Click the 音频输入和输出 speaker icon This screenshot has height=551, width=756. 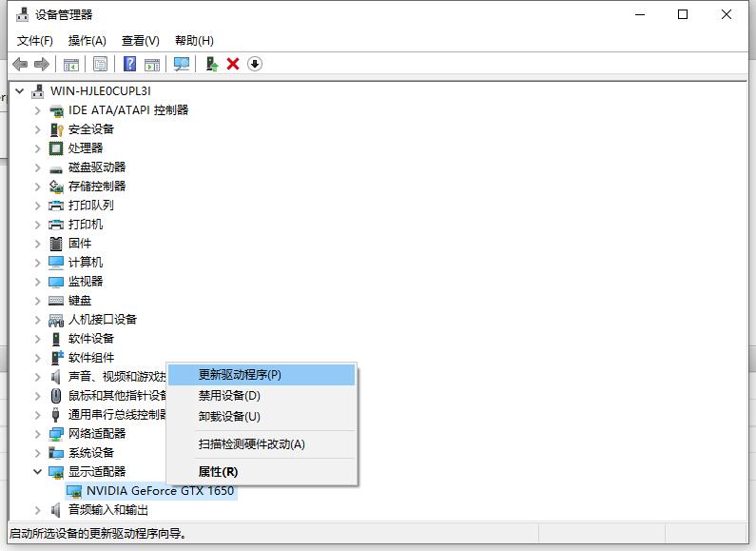pos(56,510)
